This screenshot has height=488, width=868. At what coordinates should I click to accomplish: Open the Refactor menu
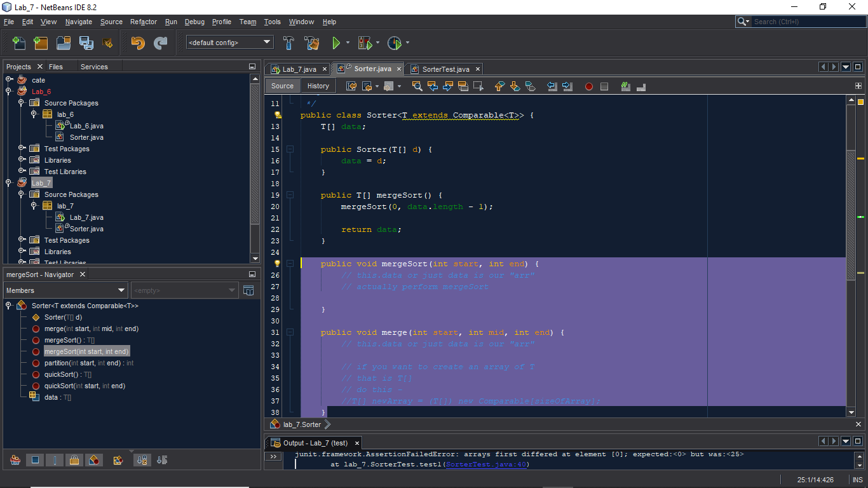(143, 21)
